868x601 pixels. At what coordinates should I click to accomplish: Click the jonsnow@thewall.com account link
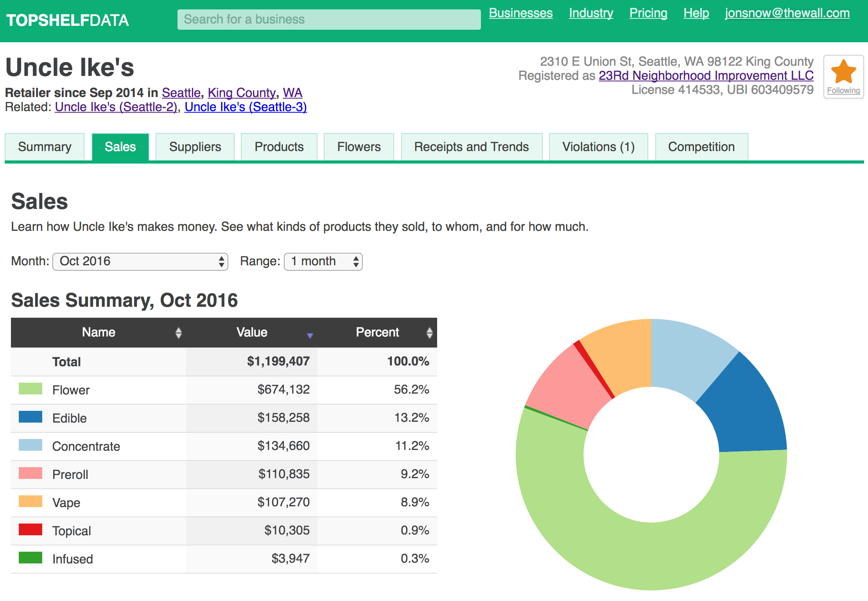(x=787, y=13)
